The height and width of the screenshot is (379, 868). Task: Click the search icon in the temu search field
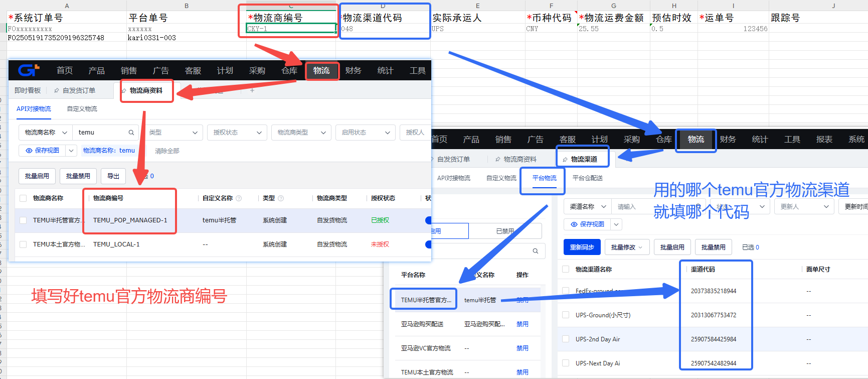(x=131, y=133)
